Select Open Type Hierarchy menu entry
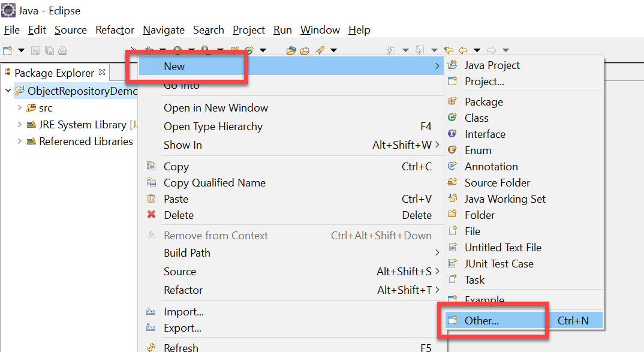Screen dimensions: 644x352 tap(213, 127)
